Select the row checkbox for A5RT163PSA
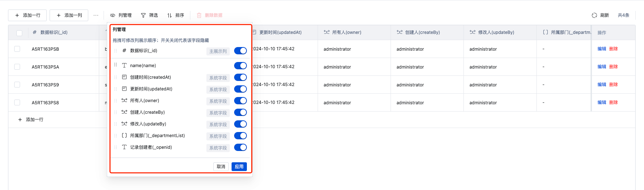 (17, 67)
